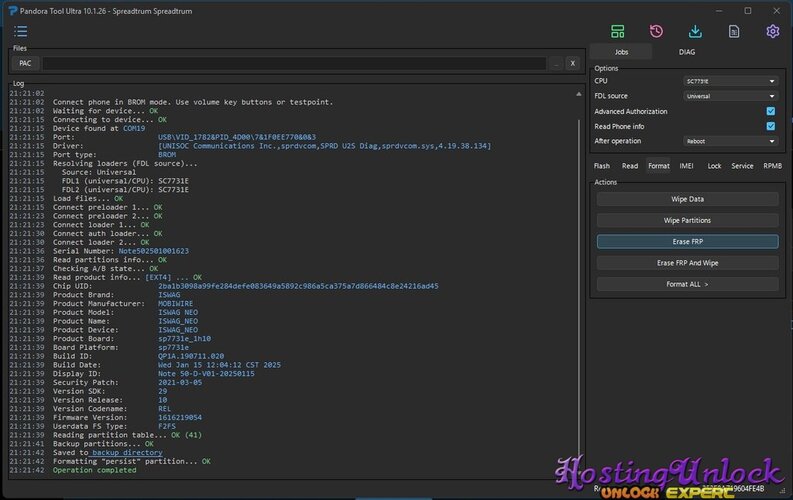Select the Format tab
Viewport: 793px width, 500px height.
click(658, 166)
